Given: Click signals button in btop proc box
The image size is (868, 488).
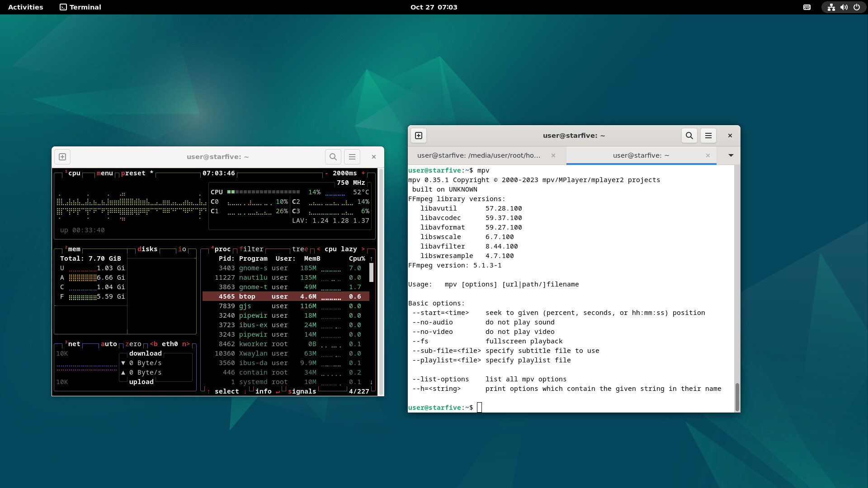Looking at the screenshot, I should [302, 391].
